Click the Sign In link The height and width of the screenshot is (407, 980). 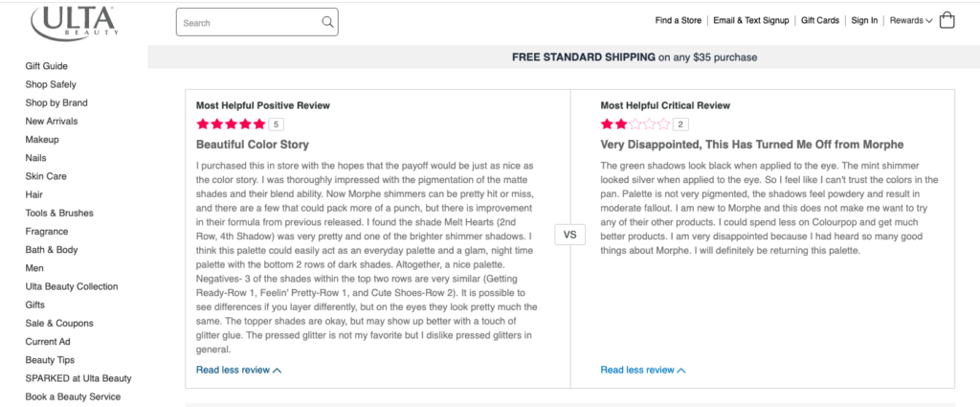click(864, 20)
